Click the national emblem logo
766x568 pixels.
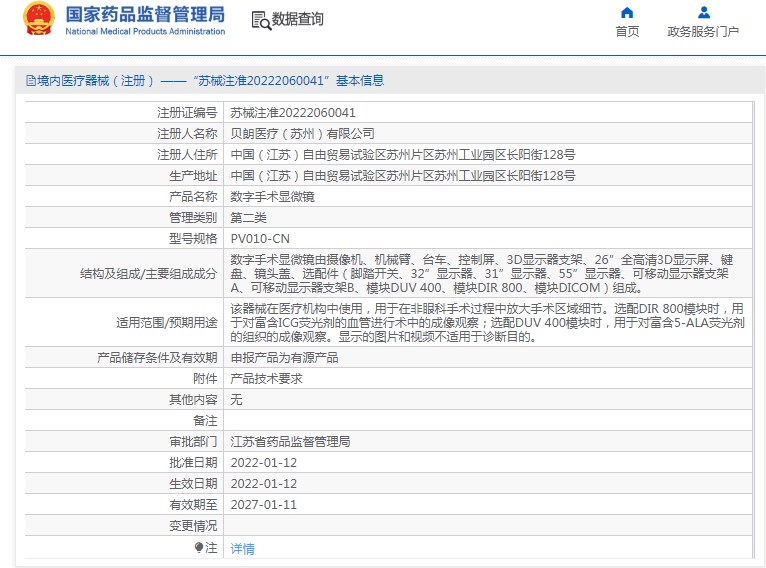39,19
